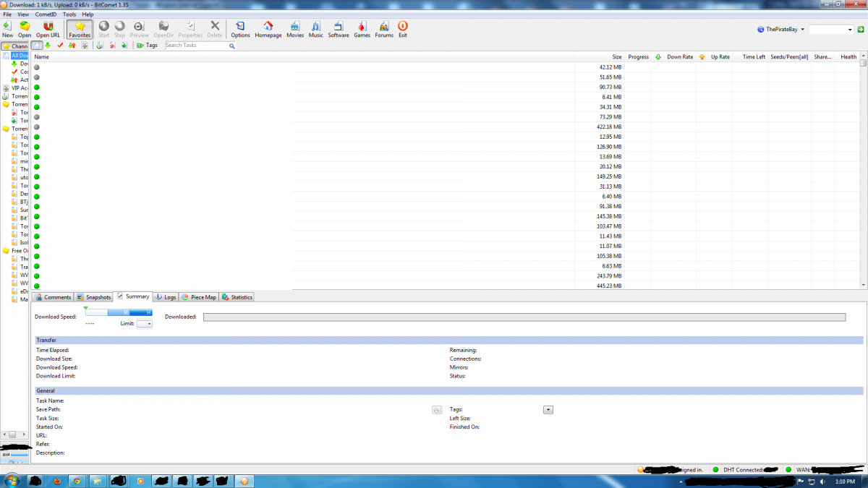868x488 pixels.
Task: Open the Options settings icon
Action: pos(240,29)
